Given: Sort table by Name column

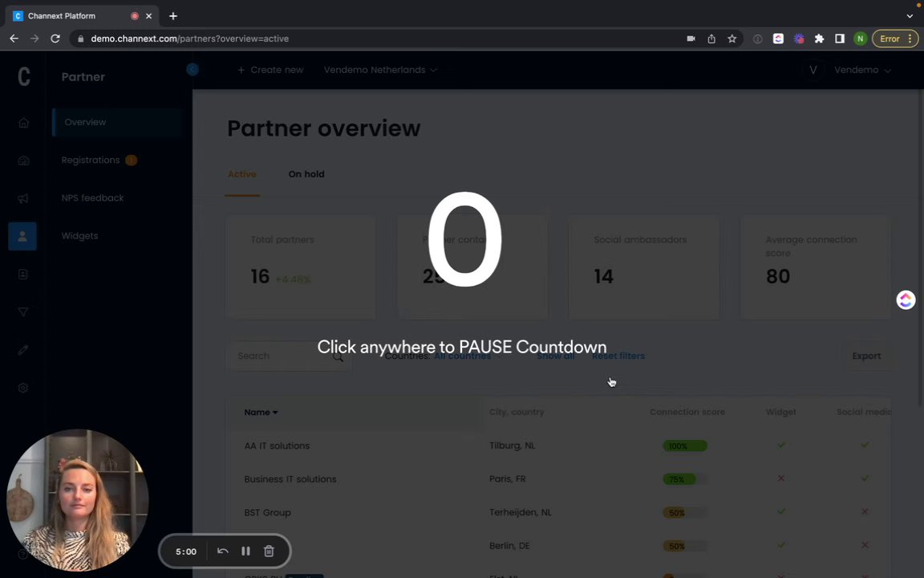Looking at the screenshot, I should point(261,413).
